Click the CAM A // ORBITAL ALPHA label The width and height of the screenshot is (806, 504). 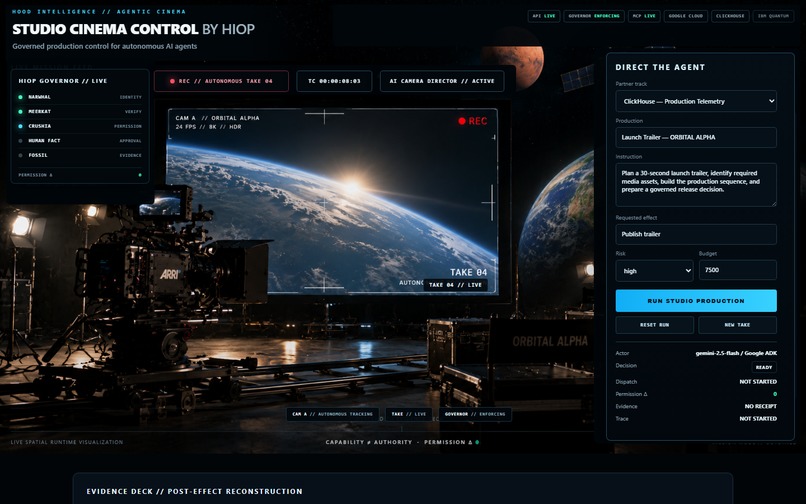pyautogui.click(x=217, y=118)
